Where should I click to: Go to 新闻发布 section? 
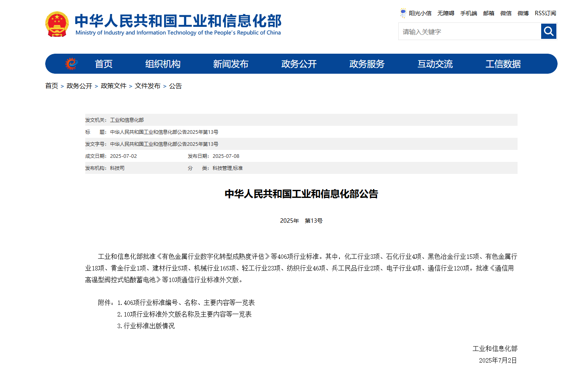231,64
